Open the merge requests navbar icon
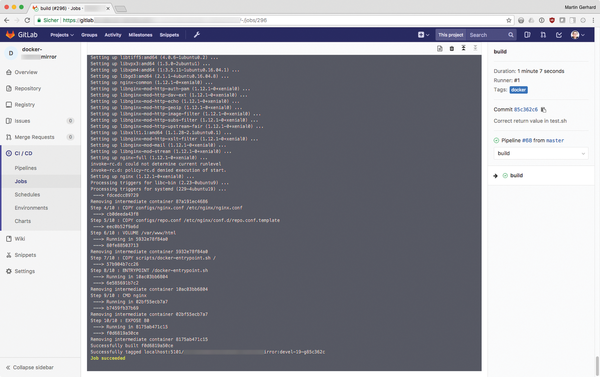Image resolution: width=600 pixels, height=377 pixels. coord(543,35)
